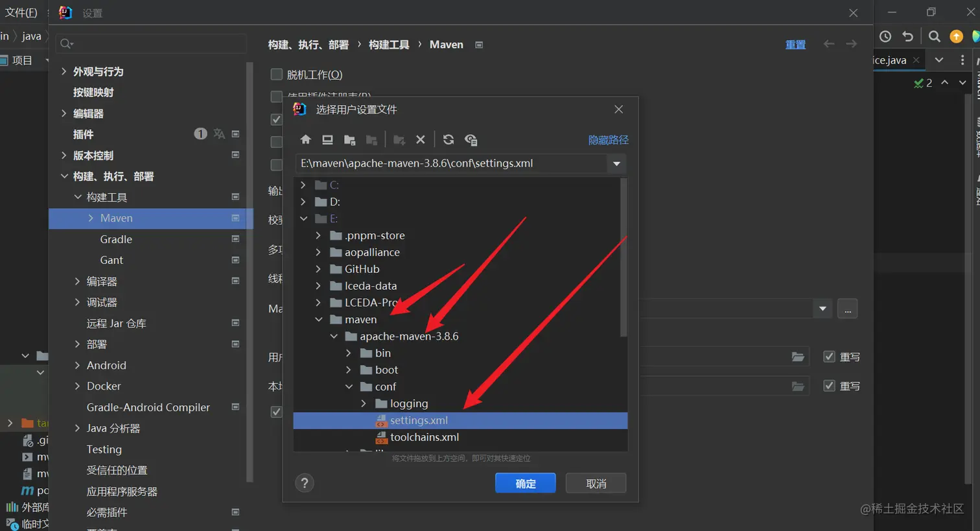Click the 隐藏路径 link
The height and width of the screenshot is (531, 980).
609,140
